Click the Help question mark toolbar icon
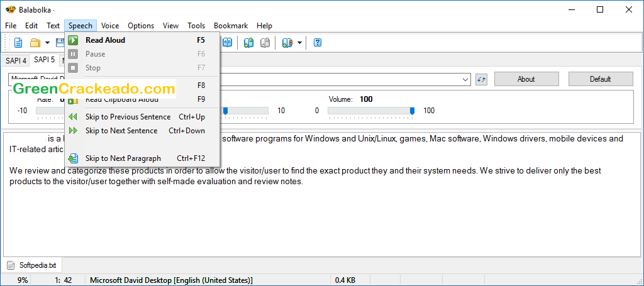Viewport: 644px width, 286px height. 318,43
